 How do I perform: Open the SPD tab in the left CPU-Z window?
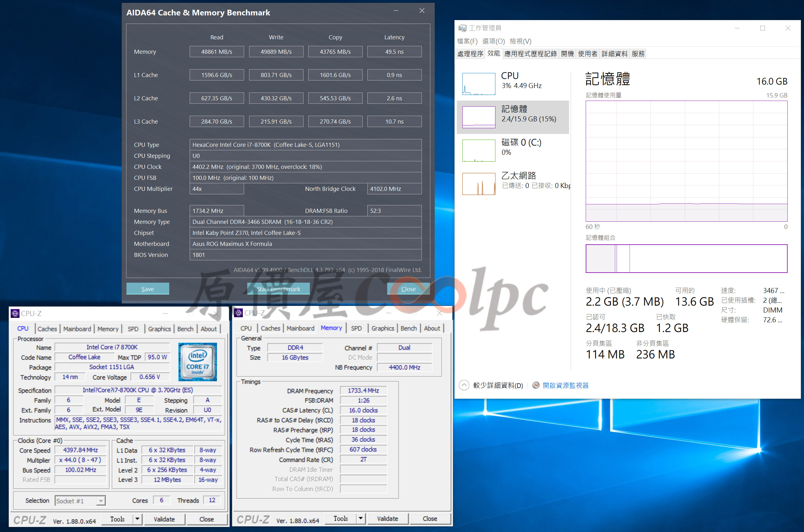click(x=133, y=329)
